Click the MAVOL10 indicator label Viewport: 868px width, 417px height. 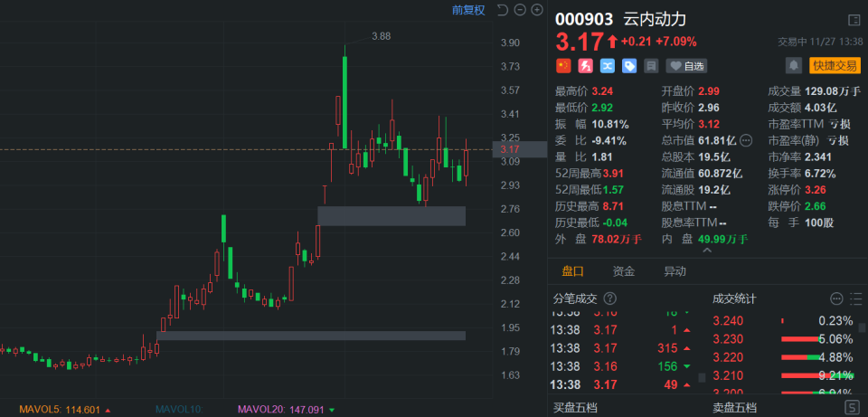tap(179, 410)
